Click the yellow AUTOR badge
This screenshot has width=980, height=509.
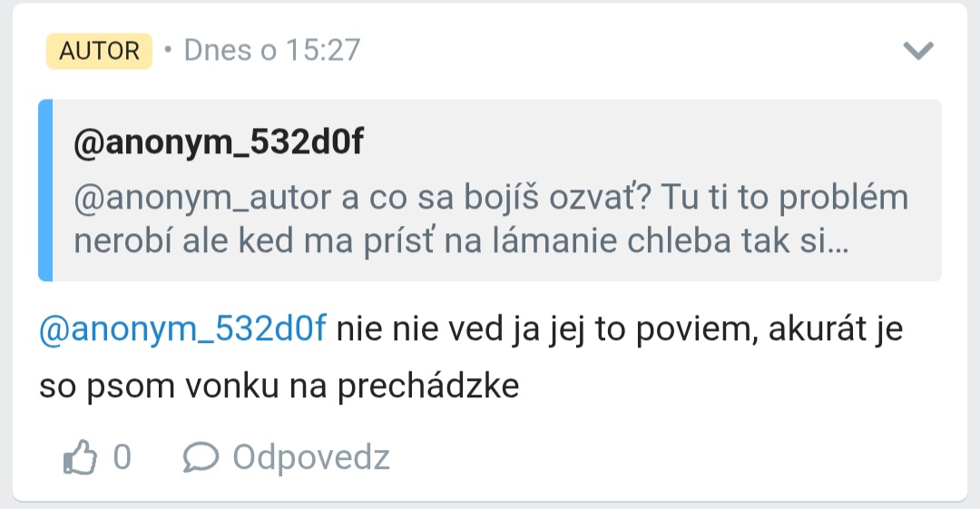pyautogui.click(x=99, y=51)
